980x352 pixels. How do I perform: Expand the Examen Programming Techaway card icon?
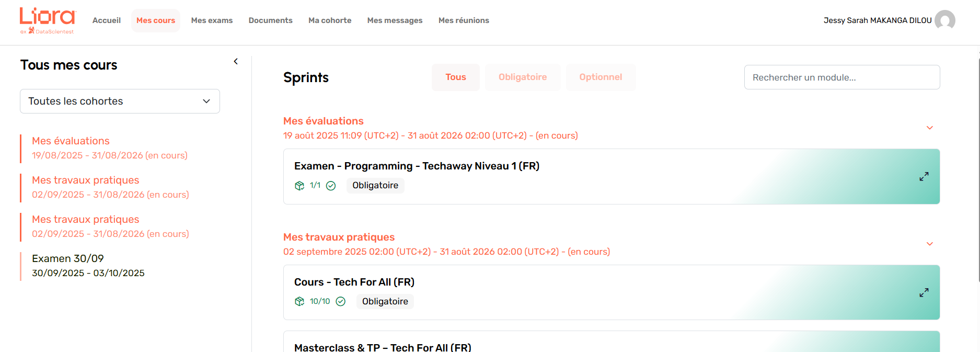[924, 177]
